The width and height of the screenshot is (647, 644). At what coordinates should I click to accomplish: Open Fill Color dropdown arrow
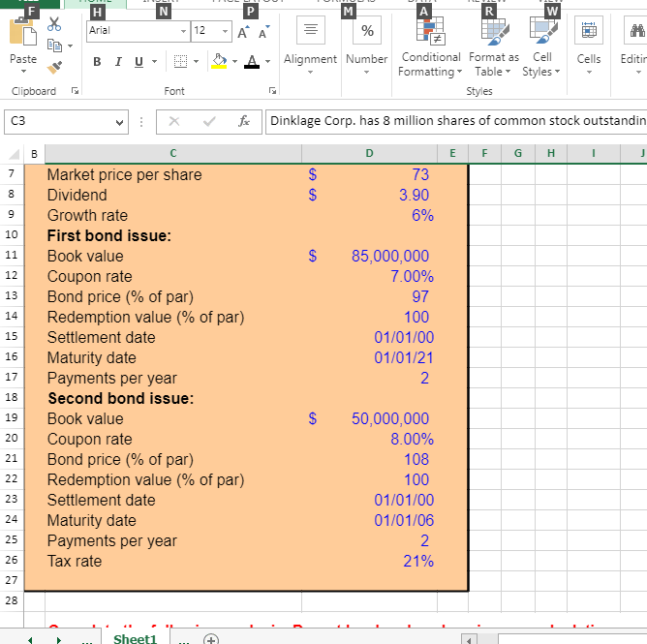234,62
